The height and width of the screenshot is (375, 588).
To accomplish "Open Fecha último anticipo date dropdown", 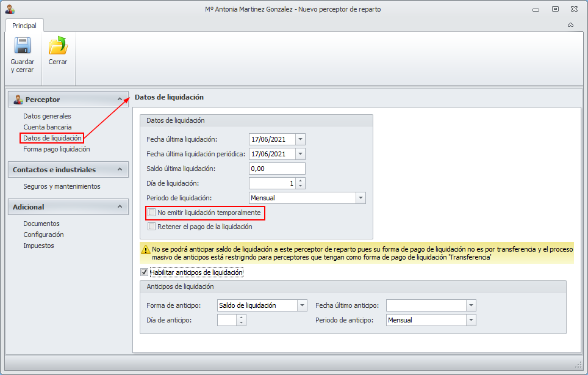I will 471,305.
